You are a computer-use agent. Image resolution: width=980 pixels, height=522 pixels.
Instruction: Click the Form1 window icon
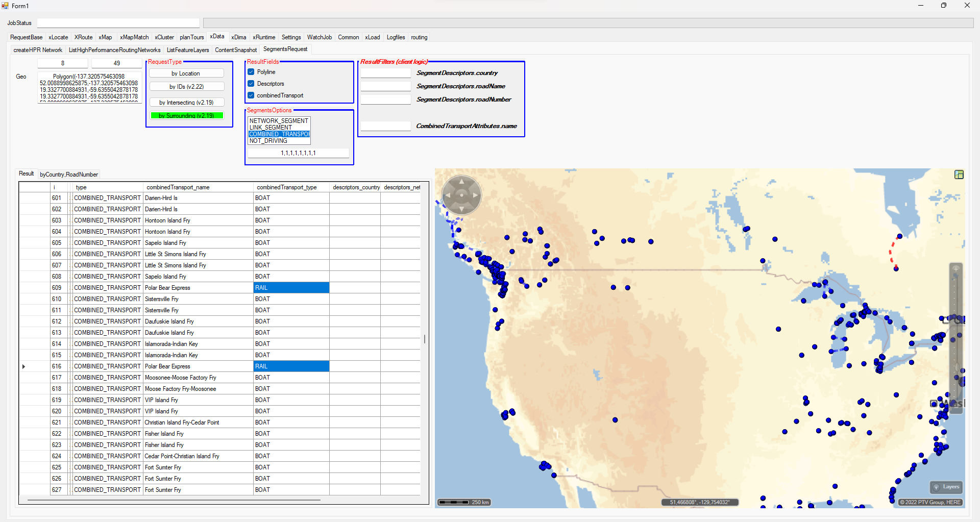tap(5, 6)
